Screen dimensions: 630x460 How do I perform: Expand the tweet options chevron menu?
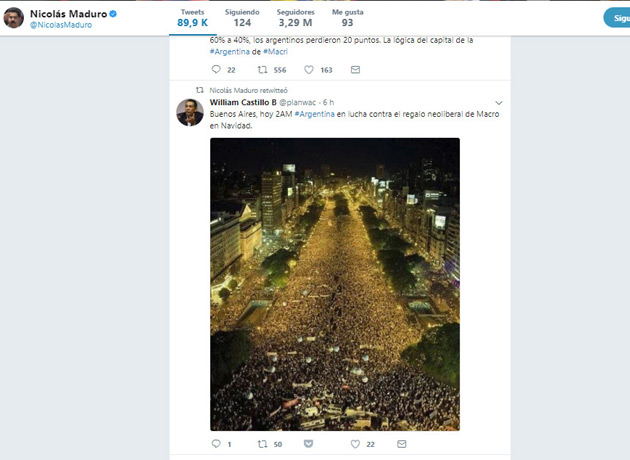click(x=499, y=102)
